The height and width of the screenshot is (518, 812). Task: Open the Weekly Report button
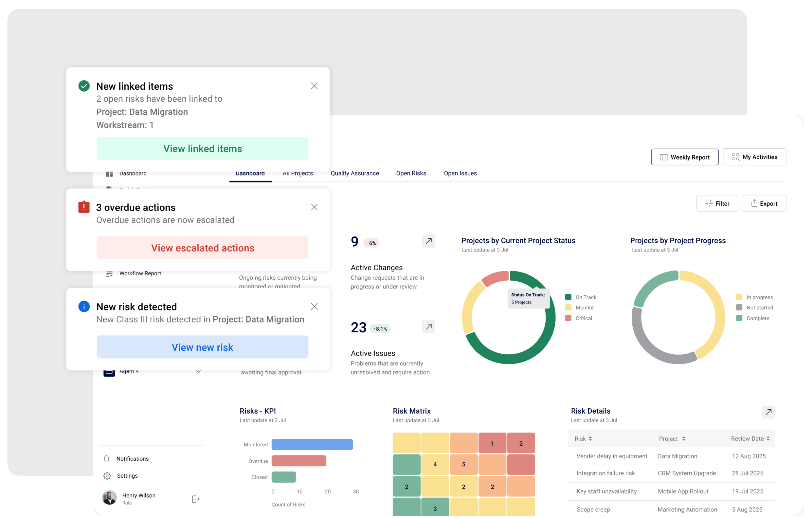click(x=685, y=157)
